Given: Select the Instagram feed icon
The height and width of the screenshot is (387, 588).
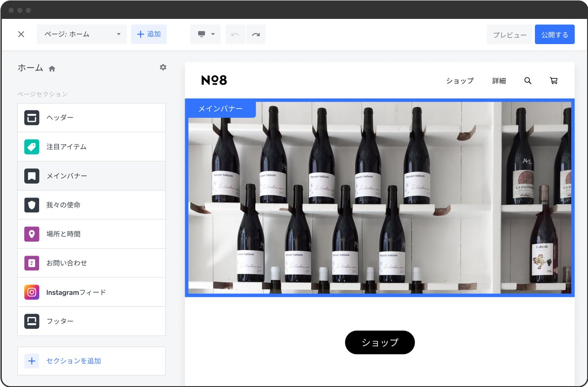Looking at the screenshot, I should (31, 292).
